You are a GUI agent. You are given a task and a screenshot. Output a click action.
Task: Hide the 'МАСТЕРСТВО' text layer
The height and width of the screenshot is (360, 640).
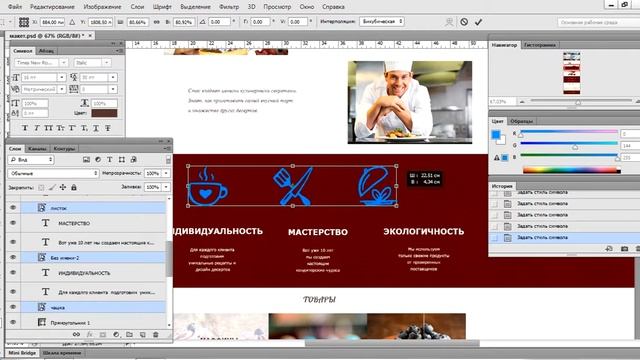pos(13,223)
